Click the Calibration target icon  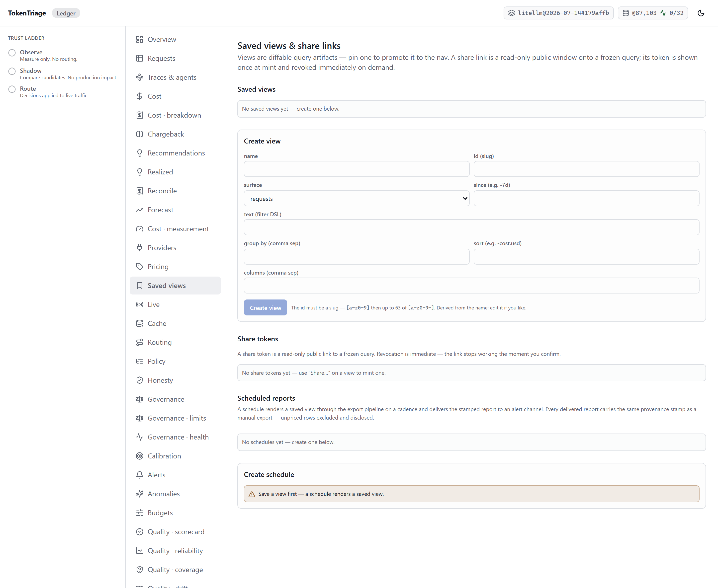pyautogui.click(x=140, y=456)
